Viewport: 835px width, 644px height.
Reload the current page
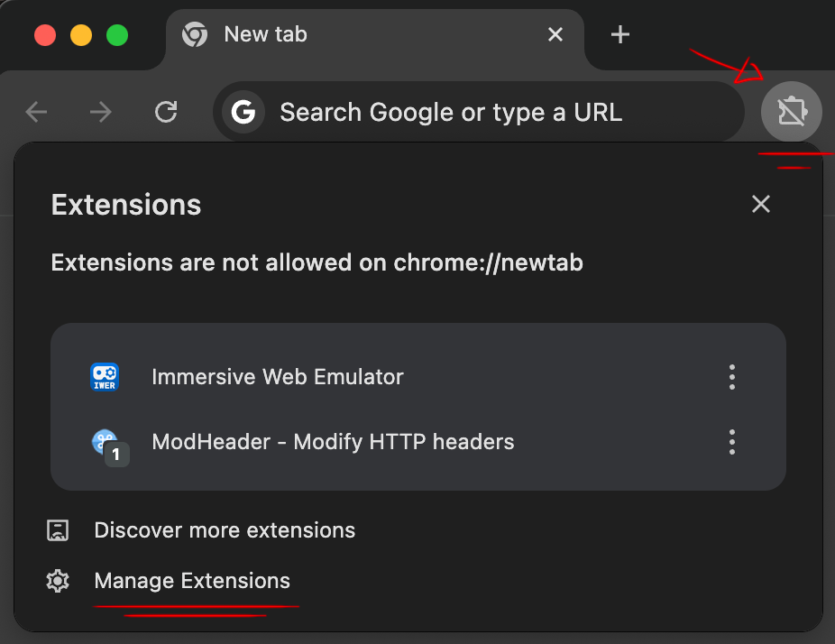click(x=166, y=112)
